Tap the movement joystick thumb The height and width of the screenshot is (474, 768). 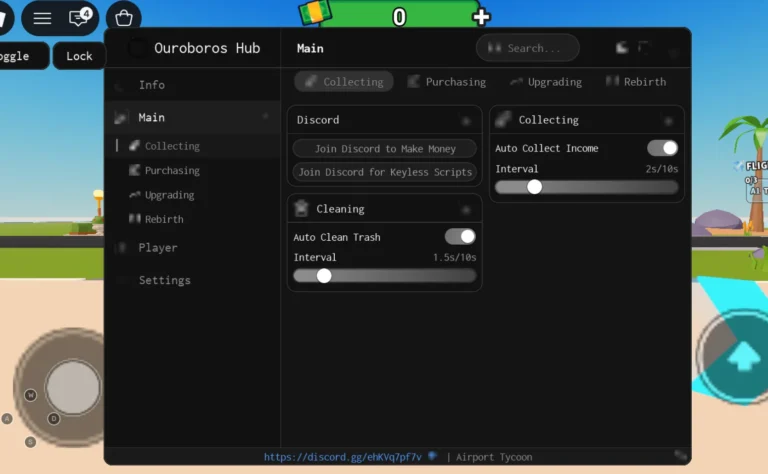(73, 387)
